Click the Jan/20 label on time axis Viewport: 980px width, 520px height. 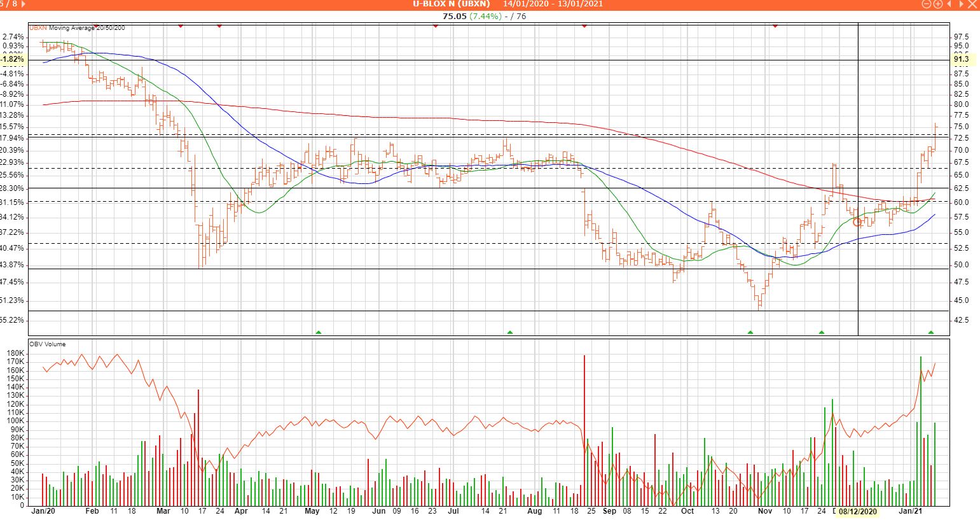click(42, 511)
